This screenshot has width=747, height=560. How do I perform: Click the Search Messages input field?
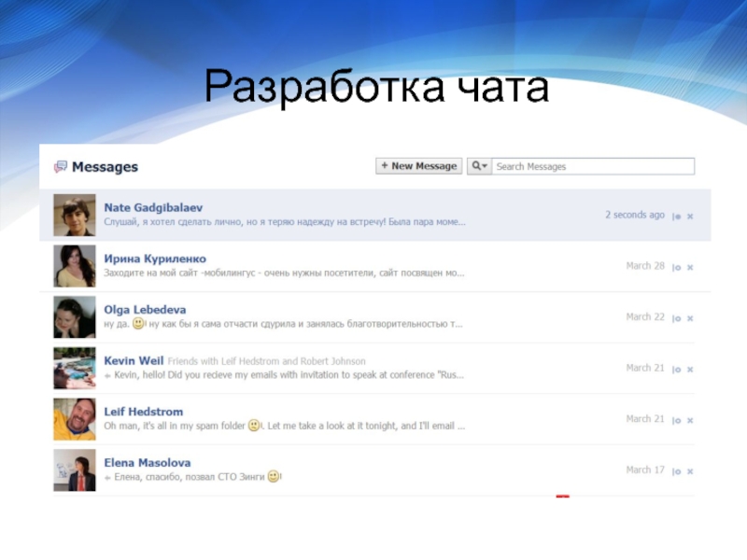[593, 166]
